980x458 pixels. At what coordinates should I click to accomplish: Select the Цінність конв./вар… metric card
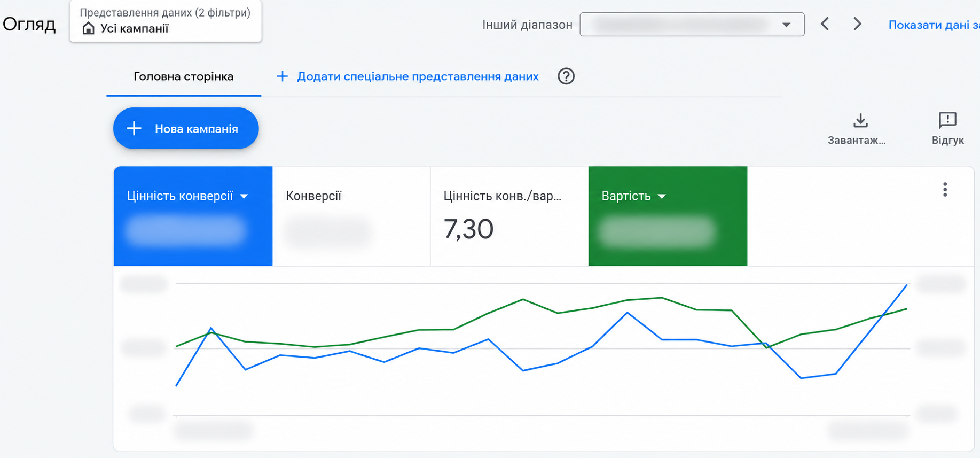coord(509,216)
